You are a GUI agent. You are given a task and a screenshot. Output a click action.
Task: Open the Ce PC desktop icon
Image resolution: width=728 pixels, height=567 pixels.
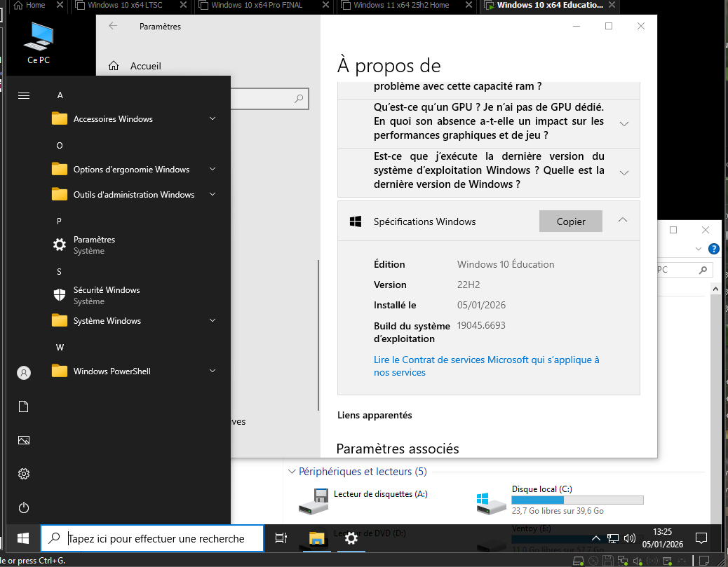tap(39, 43)
